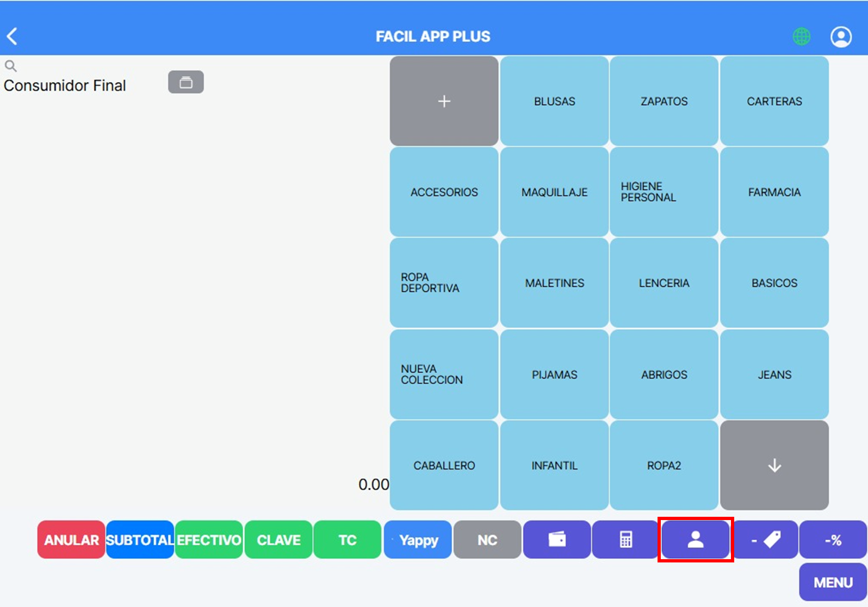Select the ROPA2 category
This screenshot has width=868, height=607.
coord(664,465)
